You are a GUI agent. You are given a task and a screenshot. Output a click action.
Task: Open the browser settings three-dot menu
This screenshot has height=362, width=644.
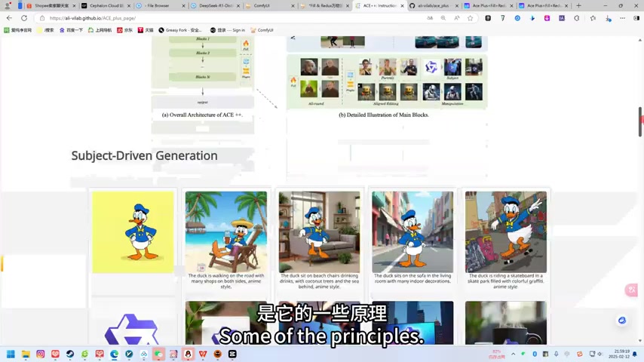click(623, 18)
